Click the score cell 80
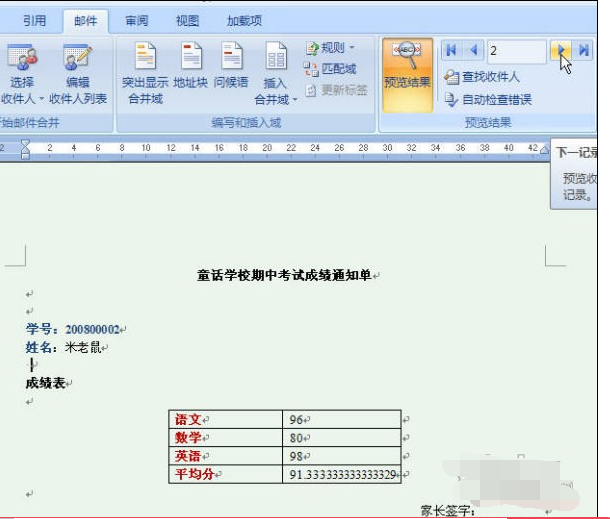 (342, 438)
